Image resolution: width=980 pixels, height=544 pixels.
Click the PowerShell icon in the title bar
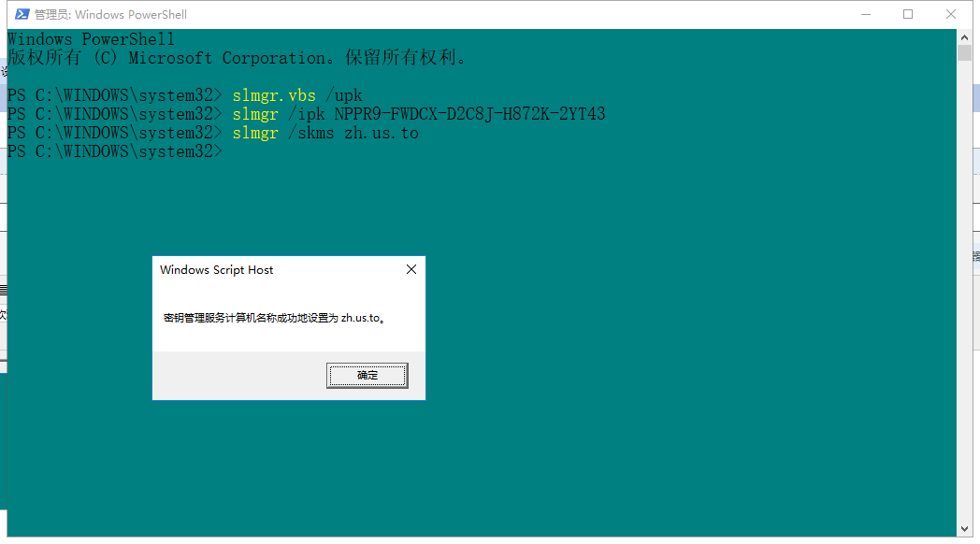click(21, 14)
